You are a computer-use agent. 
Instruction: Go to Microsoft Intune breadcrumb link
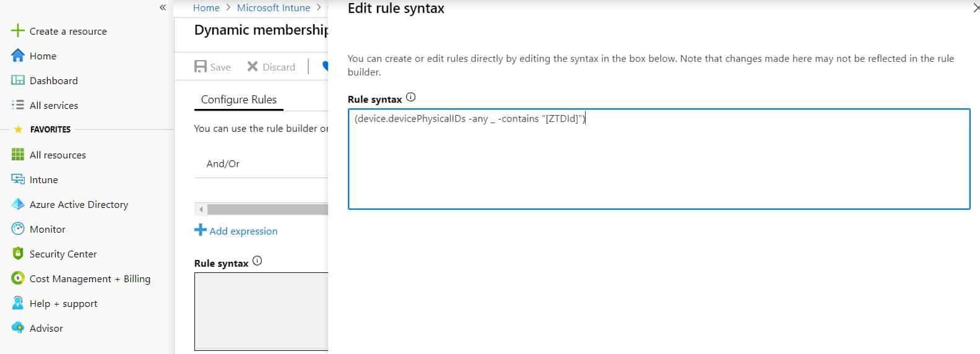tap(274, 7)
